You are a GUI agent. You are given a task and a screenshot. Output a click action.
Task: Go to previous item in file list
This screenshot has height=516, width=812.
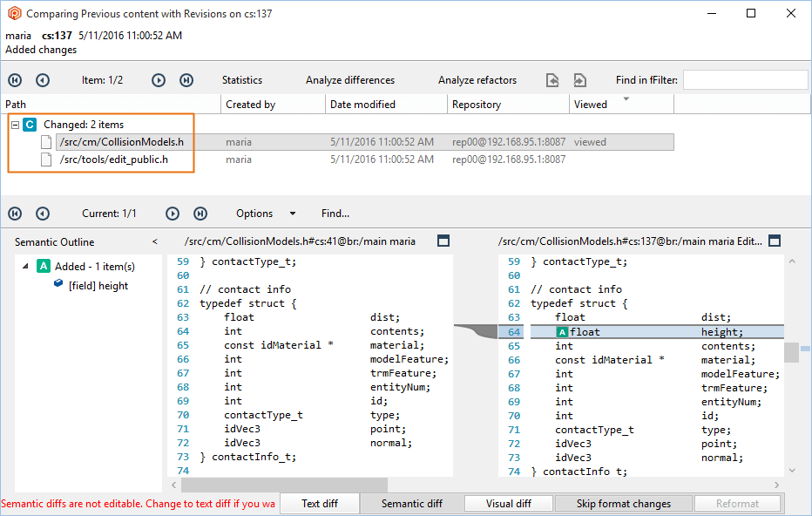pyautogui.click(x=43, y=80)
